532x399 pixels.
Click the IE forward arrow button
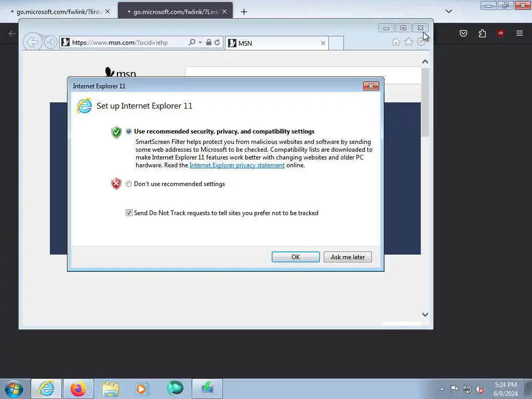click(x=50, y=43)
